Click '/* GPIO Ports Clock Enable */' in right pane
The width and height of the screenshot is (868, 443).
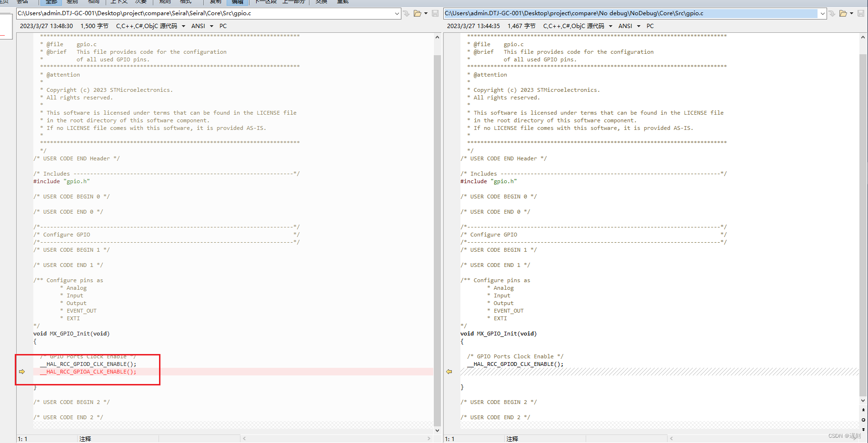(515, 356)
